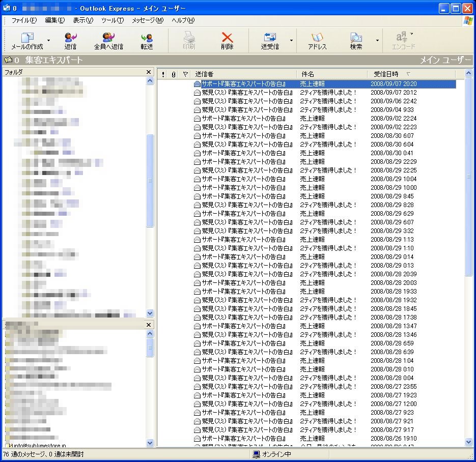Click envelope icon of 2008/08/29 8:45 message
Image resolution: width=476 pixels, height=462 pixels.
(x=197, y=196)
